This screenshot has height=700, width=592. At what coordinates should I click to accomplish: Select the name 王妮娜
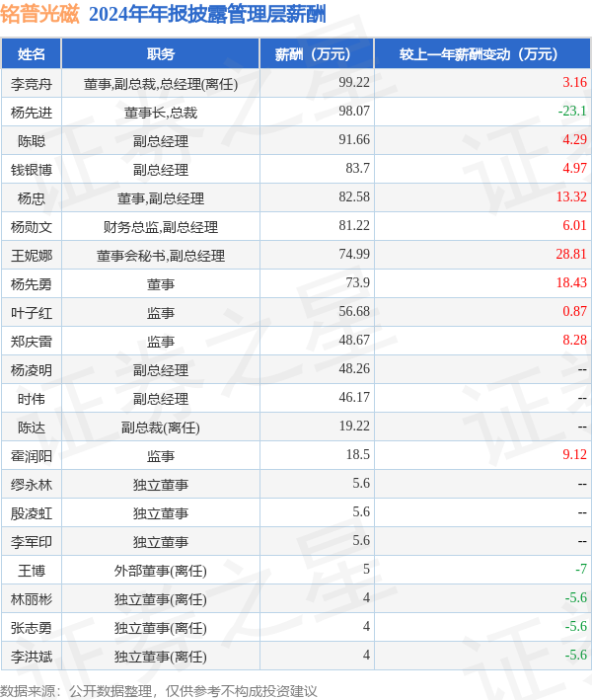[x=32, y=256]
